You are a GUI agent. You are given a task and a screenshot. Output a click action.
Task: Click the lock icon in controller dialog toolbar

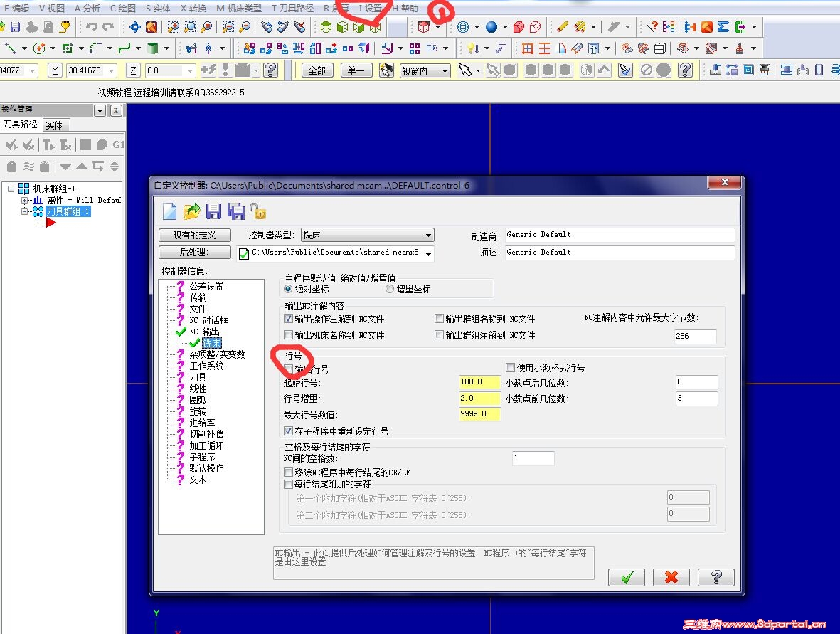tap(257, 212)
